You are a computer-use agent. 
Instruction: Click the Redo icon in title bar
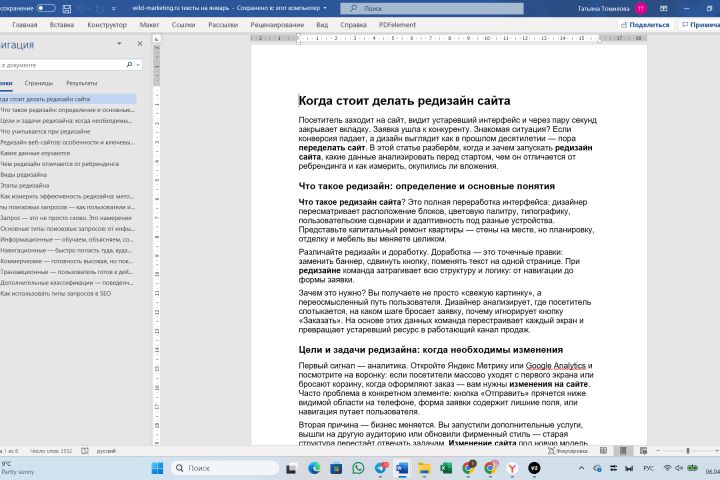(100, 8)
